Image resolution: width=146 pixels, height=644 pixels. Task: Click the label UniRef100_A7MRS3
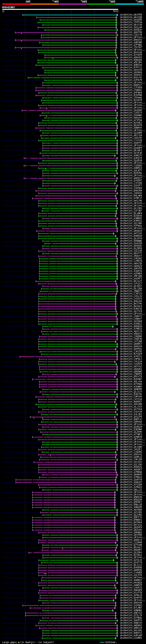(x=131, y=329)
